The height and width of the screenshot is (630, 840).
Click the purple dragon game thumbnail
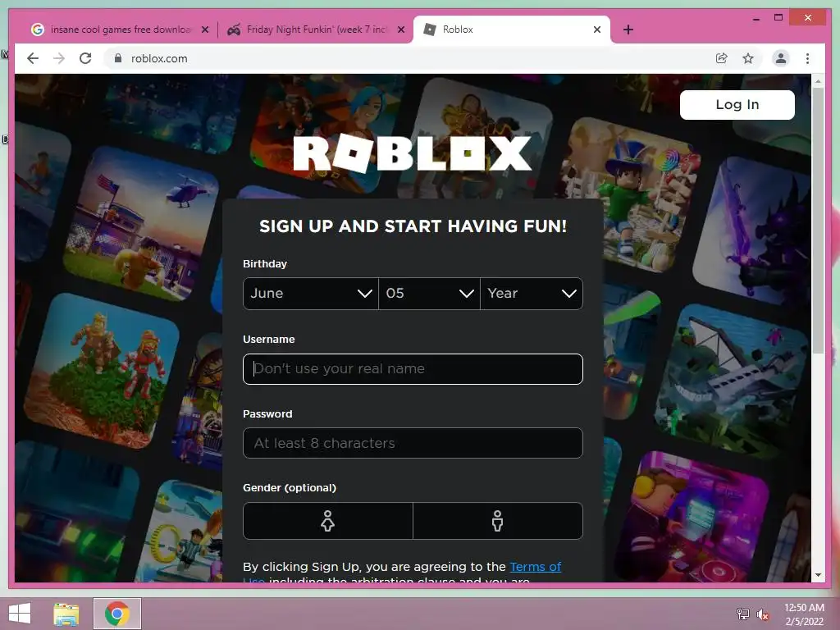click(752, 231)
